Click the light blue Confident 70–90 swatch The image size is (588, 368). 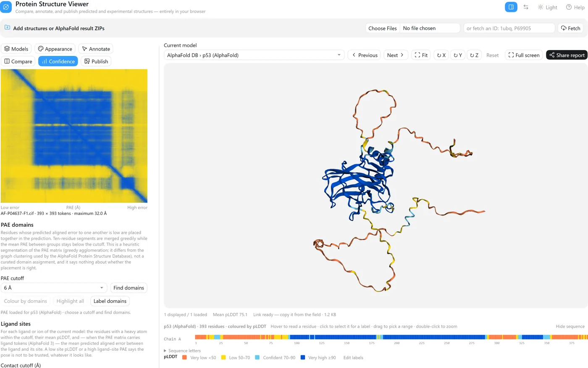click(x=257, y=357)
